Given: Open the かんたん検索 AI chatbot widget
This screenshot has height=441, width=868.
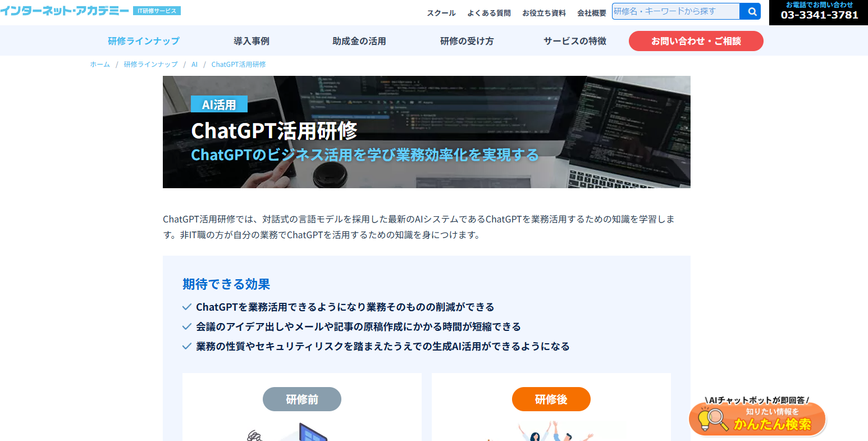Looking at the screenshot, I should pos(757,416).
